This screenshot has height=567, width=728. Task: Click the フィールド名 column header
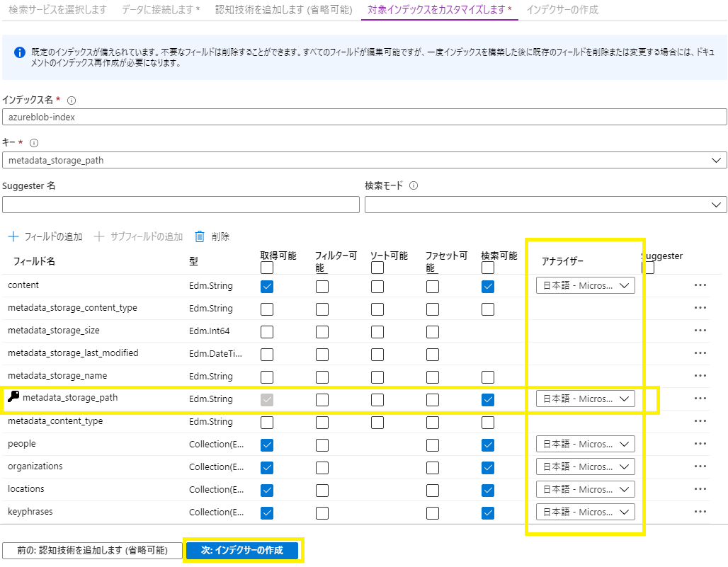[34, 261]
